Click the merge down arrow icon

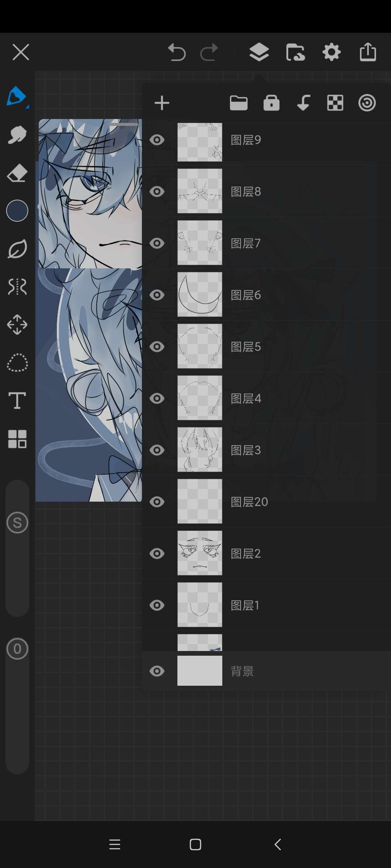point(303,103)
